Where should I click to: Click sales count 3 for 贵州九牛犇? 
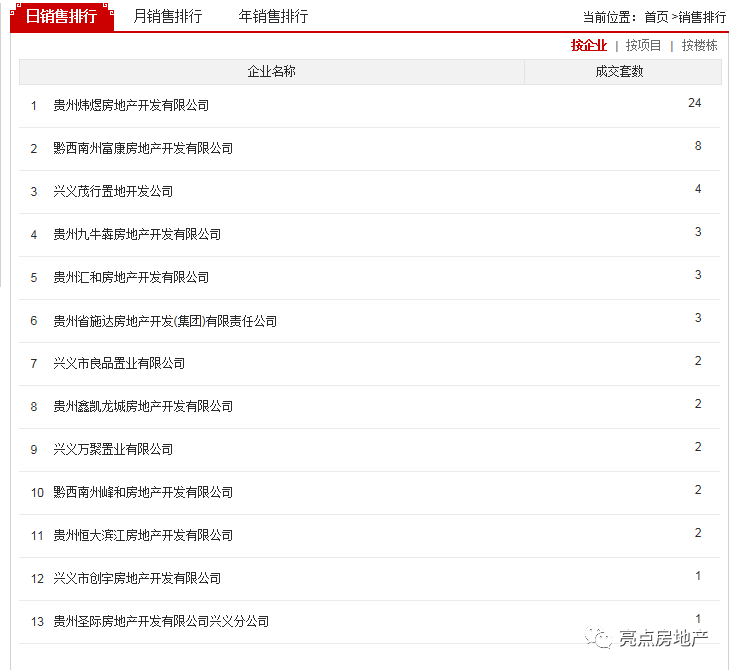[x=698, y=232]
